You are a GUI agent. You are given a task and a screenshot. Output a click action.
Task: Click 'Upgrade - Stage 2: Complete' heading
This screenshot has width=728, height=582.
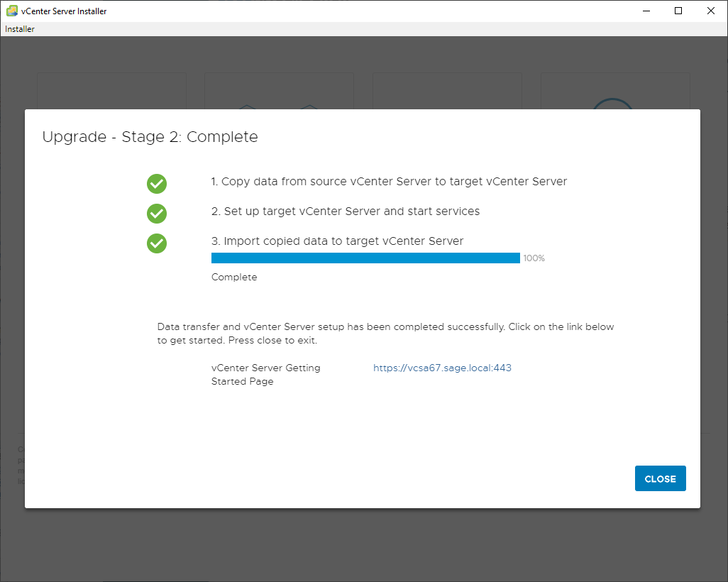[150, 136]
